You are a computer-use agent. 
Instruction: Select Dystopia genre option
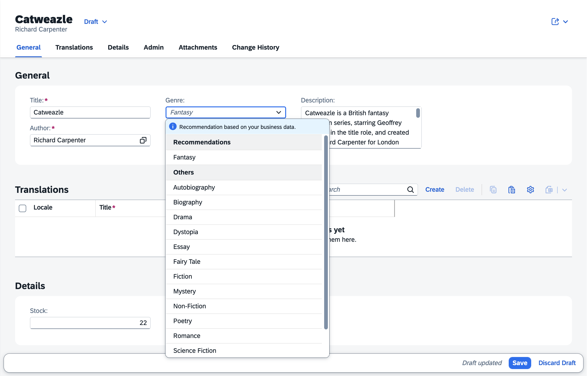[244, 233]
